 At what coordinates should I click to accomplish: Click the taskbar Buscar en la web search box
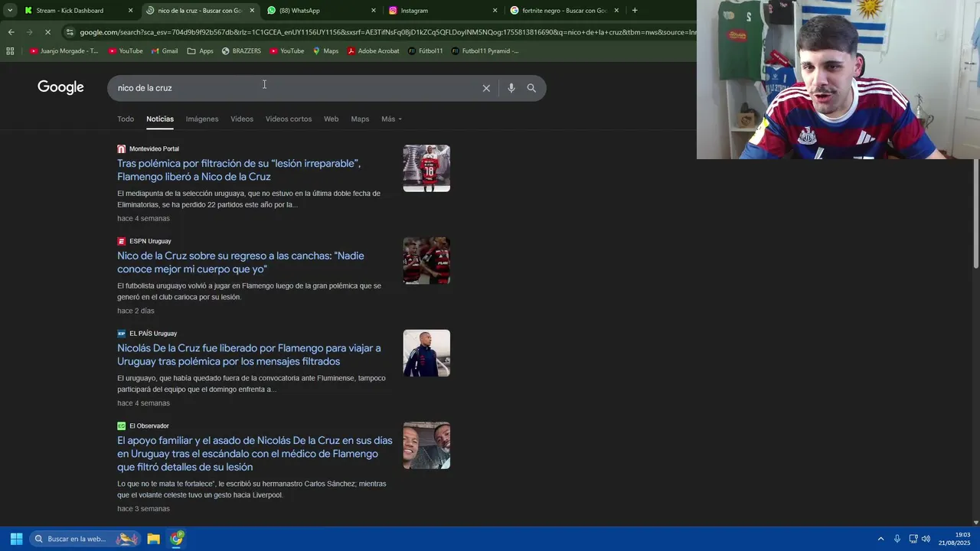click(x=85, y=539)
